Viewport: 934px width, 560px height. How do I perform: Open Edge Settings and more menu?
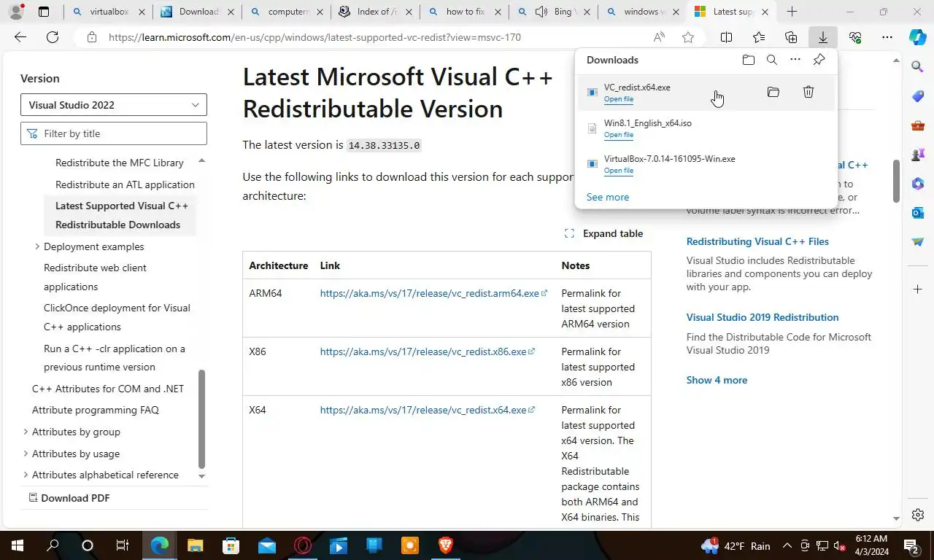pos(887,37)
